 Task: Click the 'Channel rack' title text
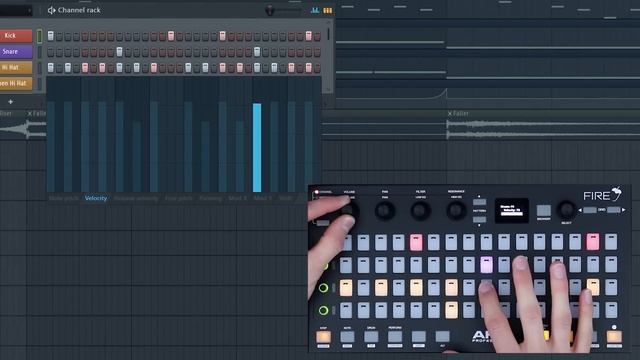(79, 10)
